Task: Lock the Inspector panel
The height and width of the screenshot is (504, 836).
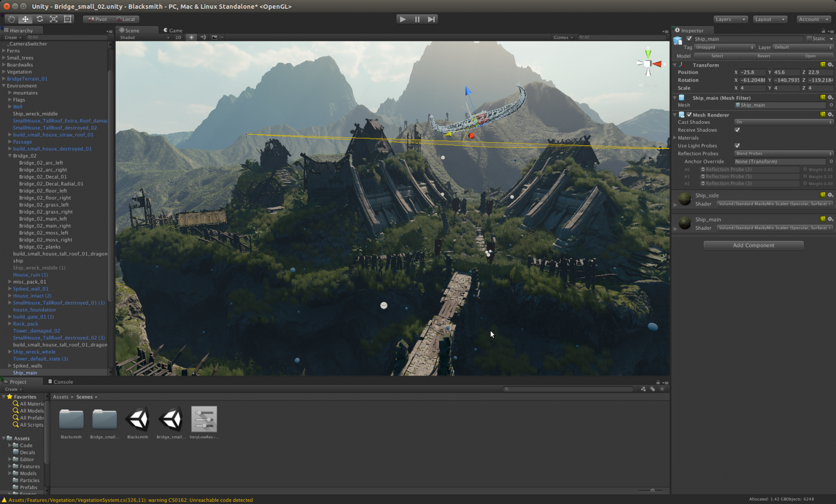Action: (823, 31)
